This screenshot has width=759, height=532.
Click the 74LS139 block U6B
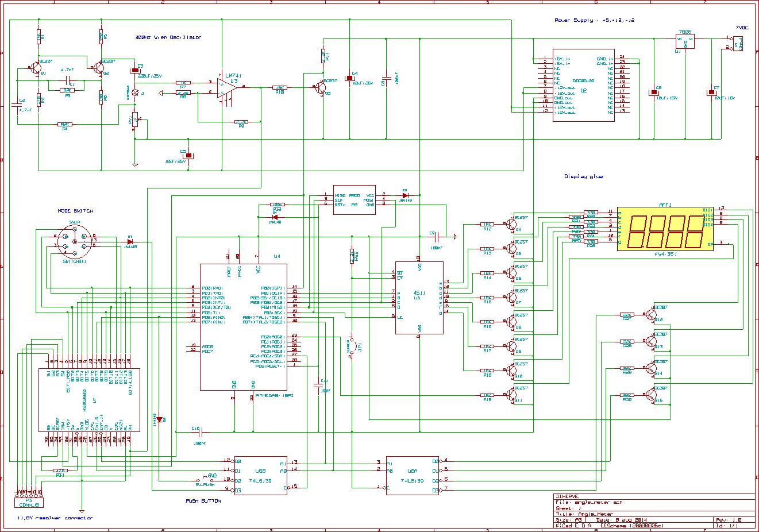click(x=260, y=476)
